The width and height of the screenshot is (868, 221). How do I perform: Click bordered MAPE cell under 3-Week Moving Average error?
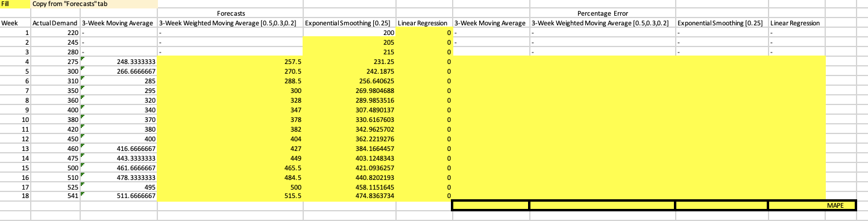pyautogui.click(x=491, y=206)
